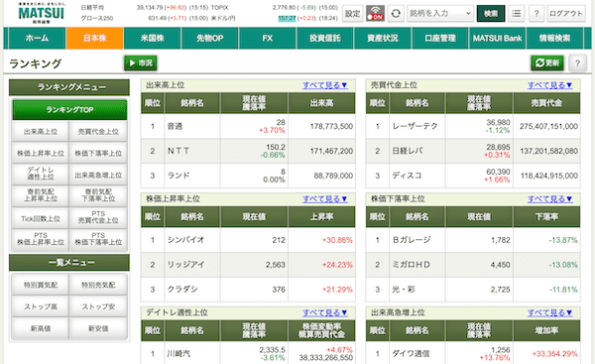Click stock name レーザーテク
Image resolution: width=595 pixels, height=364 pixels.
[x=415, y=126]
